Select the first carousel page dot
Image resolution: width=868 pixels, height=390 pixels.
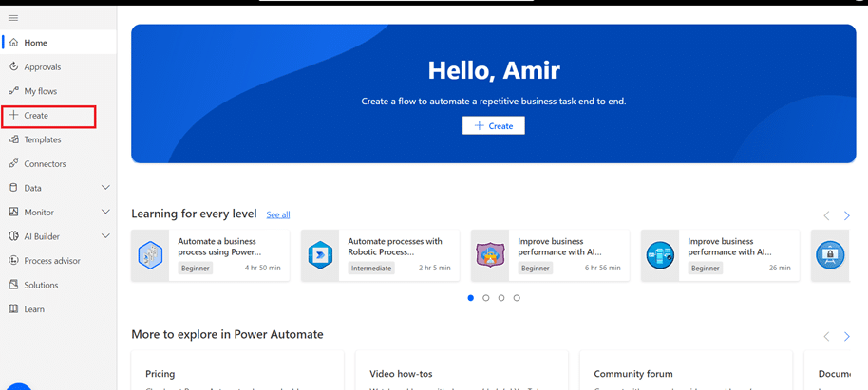point(470,298)
